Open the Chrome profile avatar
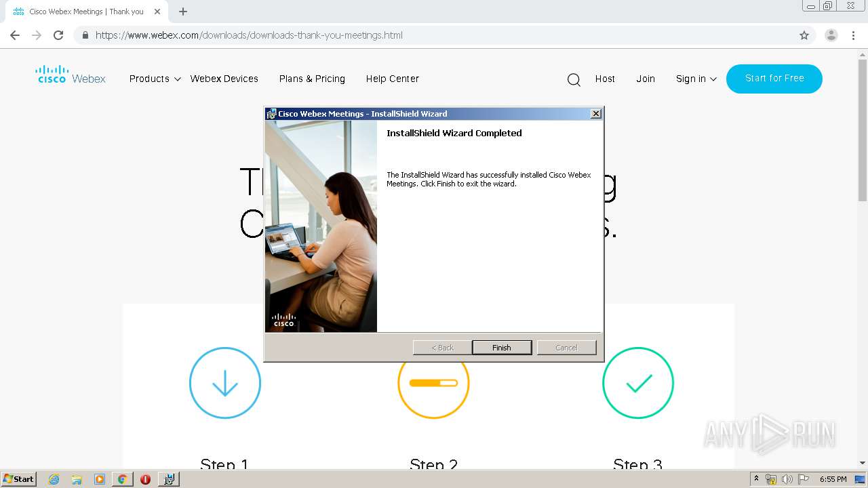Image resolution: width=868 pixels, height=488 pixels. click(831, 35)
